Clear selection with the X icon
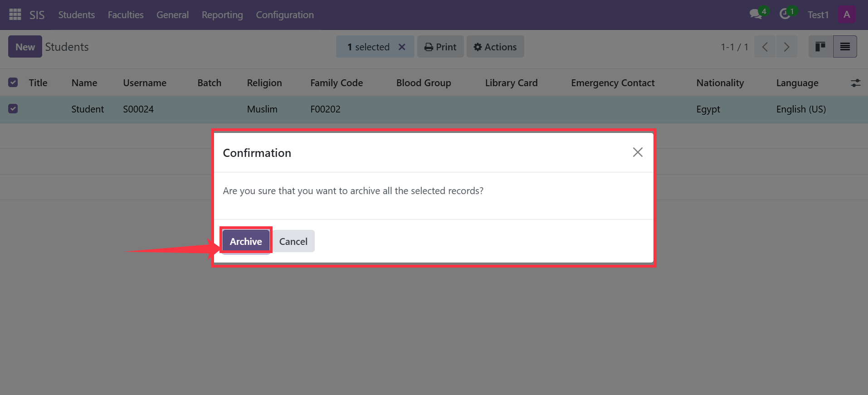 pos(402,47)
